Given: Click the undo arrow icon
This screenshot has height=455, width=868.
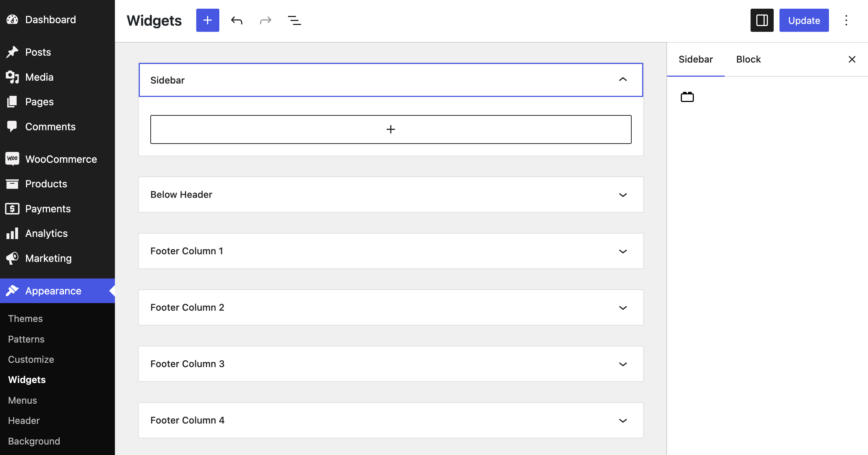Looking at the screenshot, I should [237, 20].
